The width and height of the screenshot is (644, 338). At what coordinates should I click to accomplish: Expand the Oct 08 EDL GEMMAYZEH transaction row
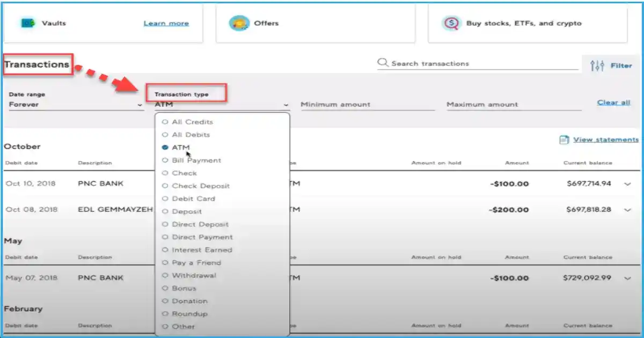[627, 210]
